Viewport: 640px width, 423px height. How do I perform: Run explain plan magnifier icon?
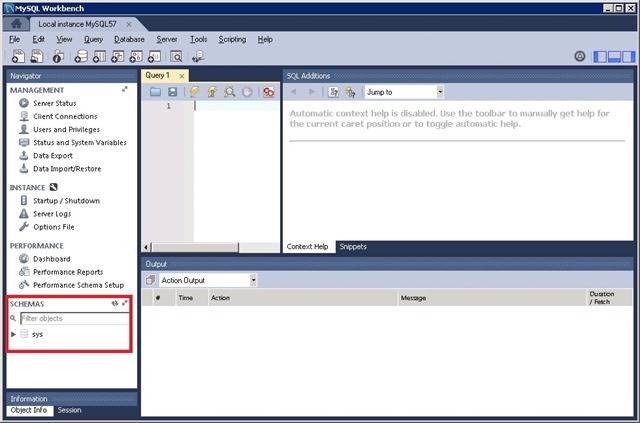point(229,92)
